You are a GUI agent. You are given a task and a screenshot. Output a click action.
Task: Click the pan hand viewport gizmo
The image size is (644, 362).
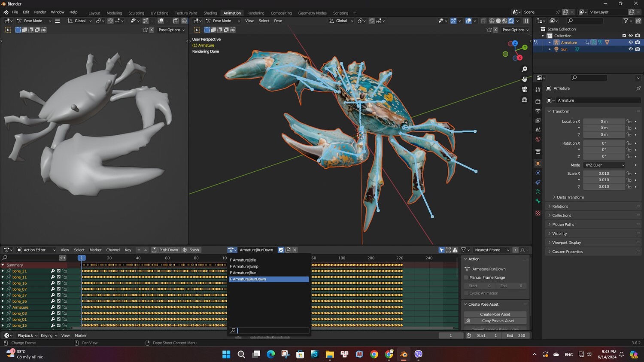(524, 79)
